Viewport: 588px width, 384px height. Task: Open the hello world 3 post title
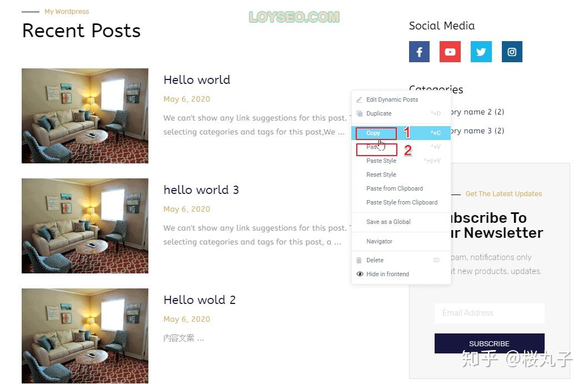tap(201, 189)
